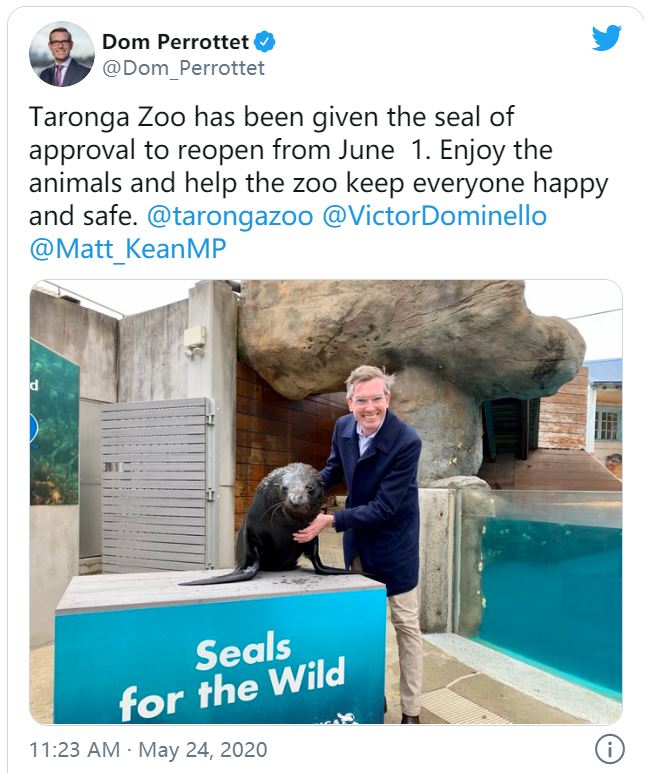Open the @Dom_Perrottet handle link
The height and width of the screenshot is (773, 661).
tap(183, 68)
